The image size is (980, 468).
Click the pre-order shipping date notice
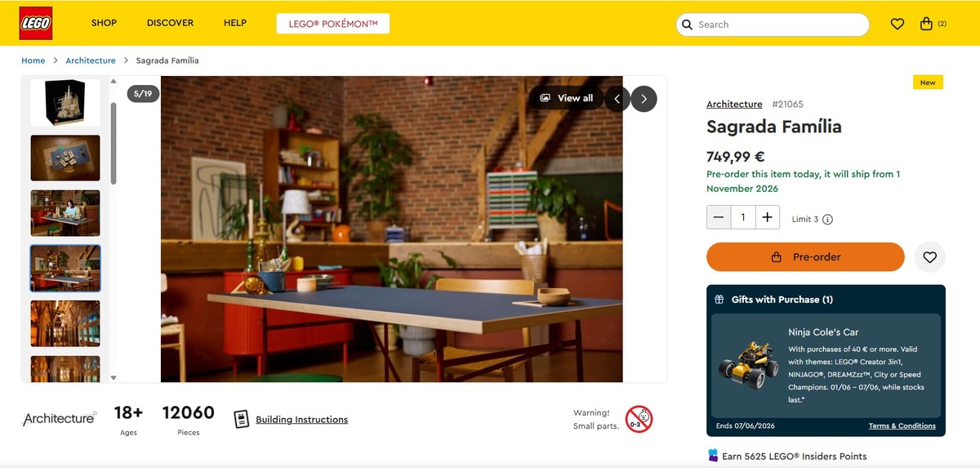pyautogui.click(x=804, y=181)
